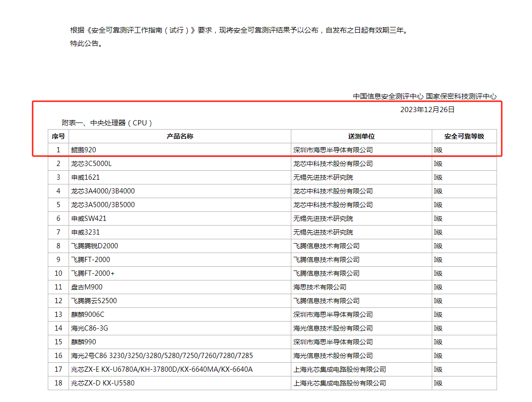Click 龙芯中科技术股份有限公司 in the 3C5000L row
Image resolution: width=532 pixels, height=402 pixels.
[333, 164]
